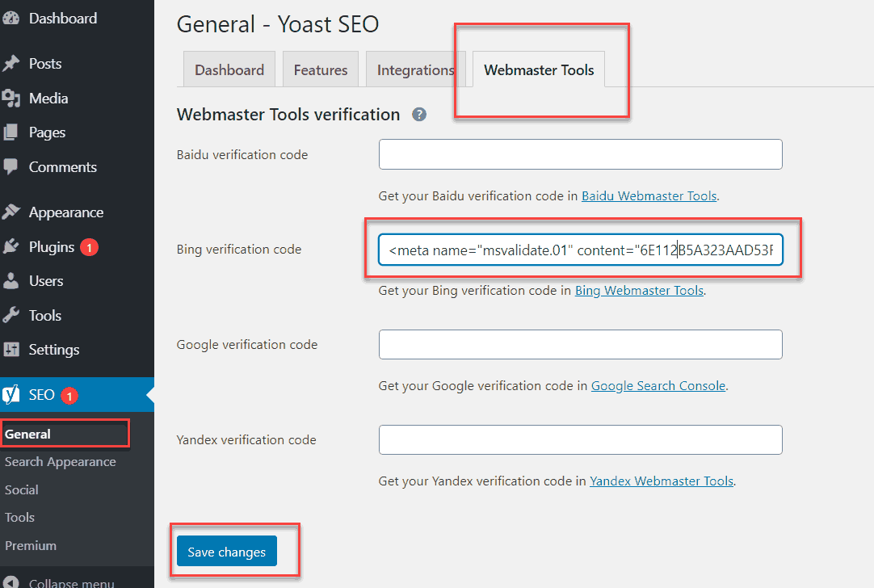Open the Appearance paintbrush icon

click(13, 212)
